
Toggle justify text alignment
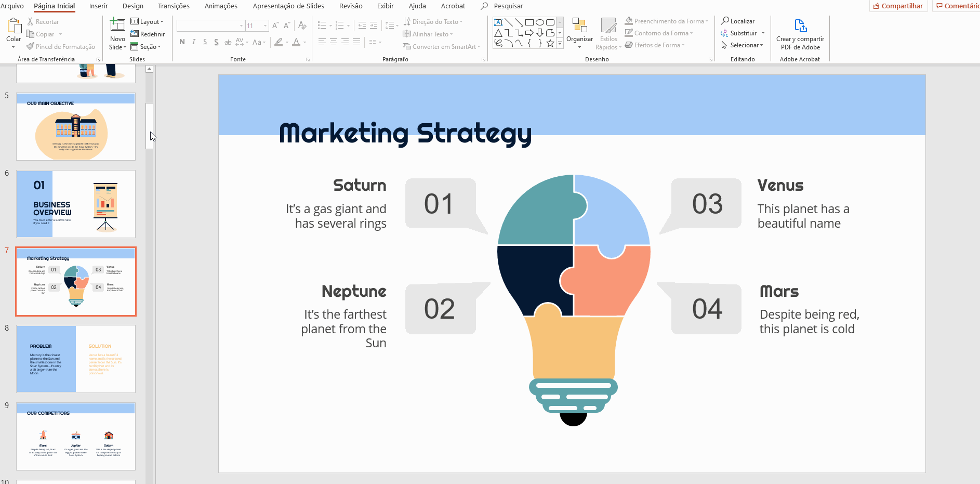coord(356,42)
